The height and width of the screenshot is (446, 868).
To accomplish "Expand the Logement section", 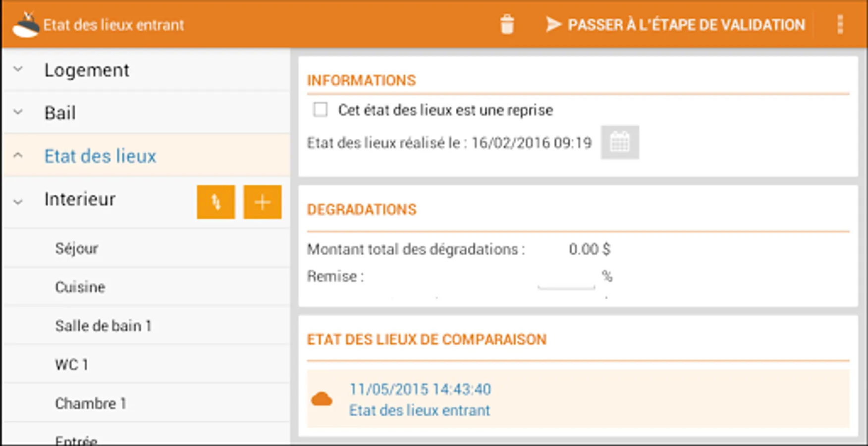I will click(18, 70).
